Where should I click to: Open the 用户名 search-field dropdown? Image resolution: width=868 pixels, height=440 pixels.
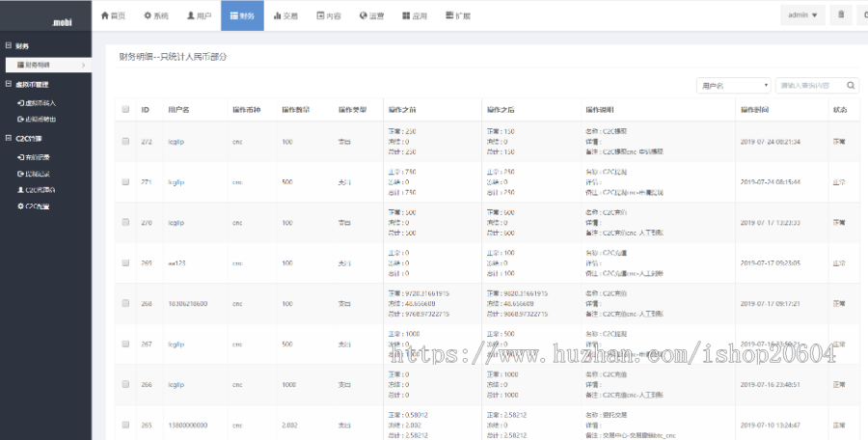pyautogui.click(x=734, y=85)
